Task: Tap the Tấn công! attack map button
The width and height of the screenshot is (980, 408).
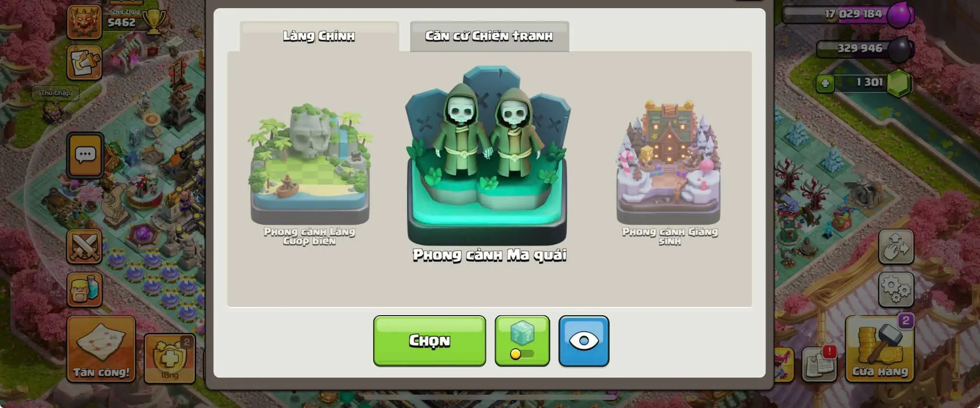Action: (101, 349)
